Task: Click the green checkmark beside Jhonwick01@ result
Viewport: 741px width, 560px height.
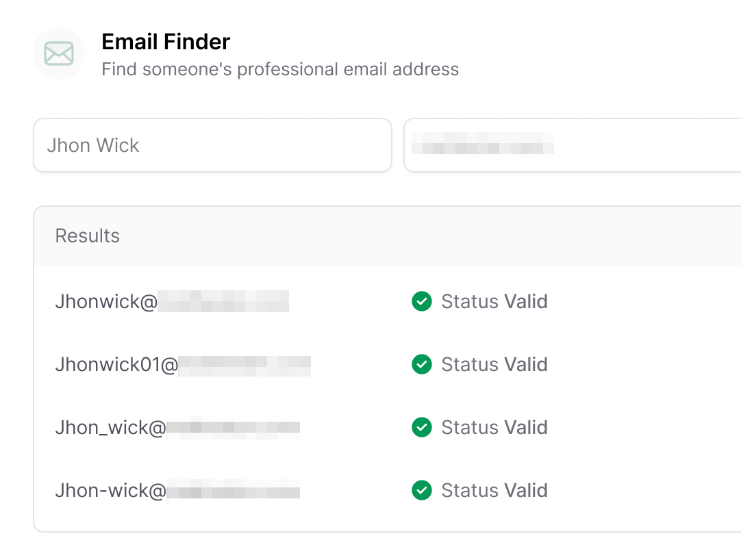Action: tap(422, 364)
